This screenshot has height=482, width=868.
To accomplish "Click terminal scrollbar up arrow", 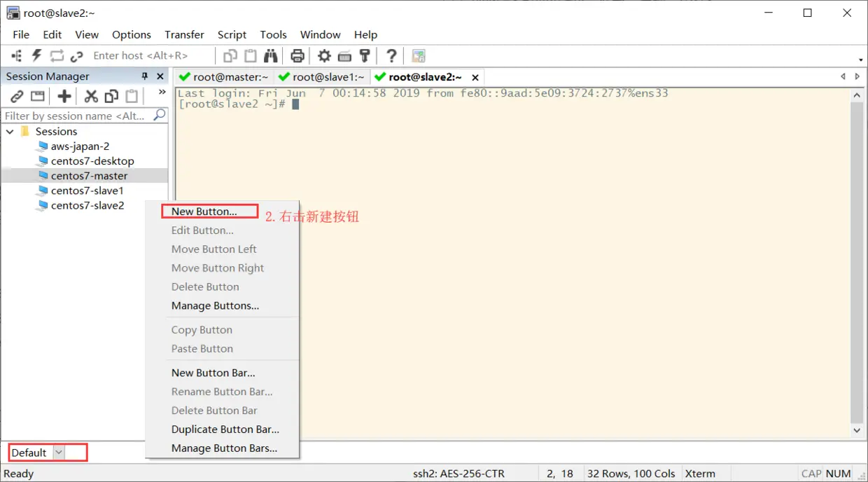I will [x=857, y=95].
